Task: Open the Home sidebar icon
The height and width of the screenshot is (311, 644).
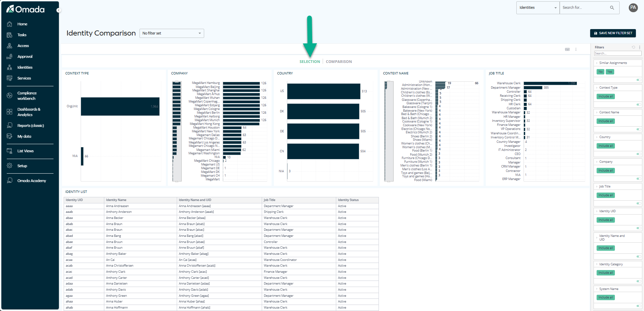Action: click(9, 24)
